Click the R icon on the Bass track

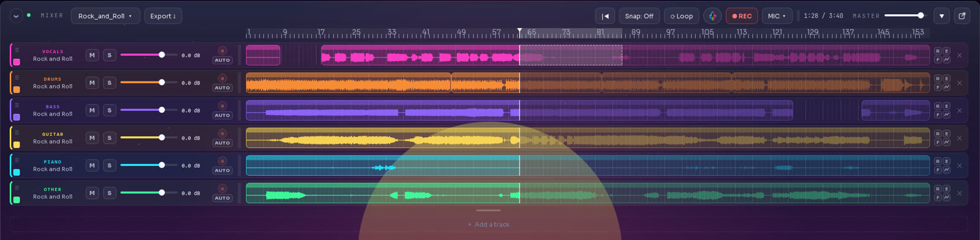[938, 107]
